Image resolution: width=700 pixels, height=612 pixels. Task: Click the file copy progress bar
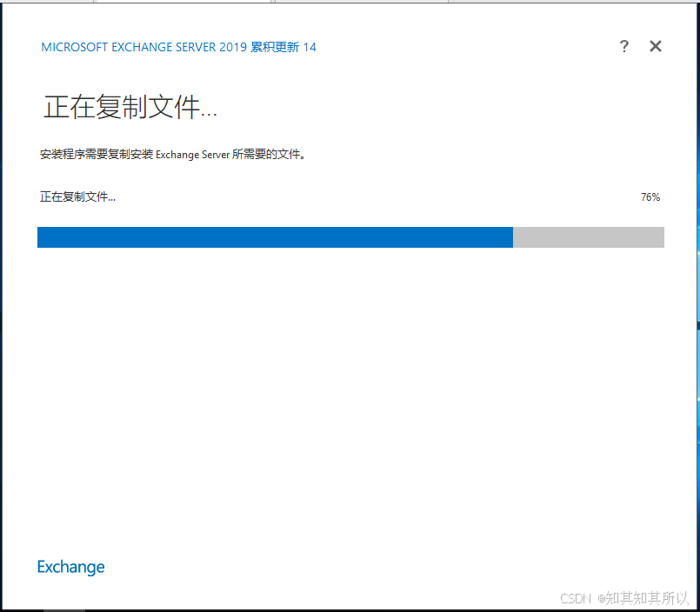[x=350, y=237]
